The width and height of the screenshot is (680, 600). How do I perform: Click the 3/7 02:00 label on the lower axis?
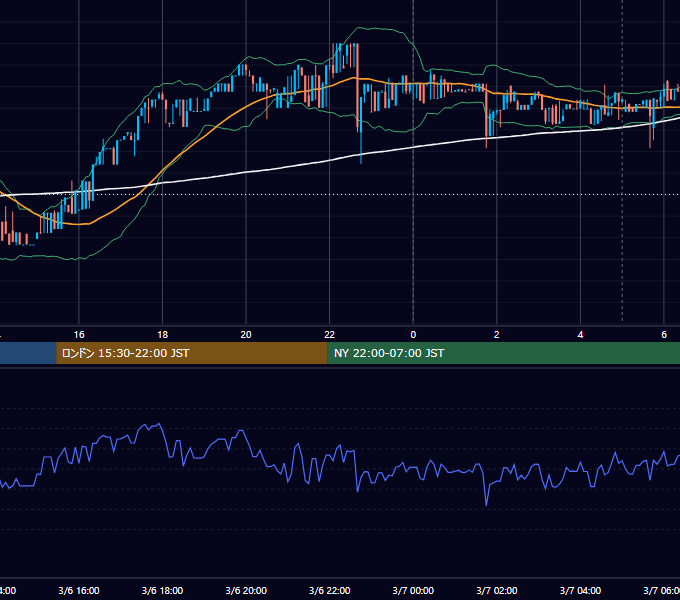tap(497, 590)
